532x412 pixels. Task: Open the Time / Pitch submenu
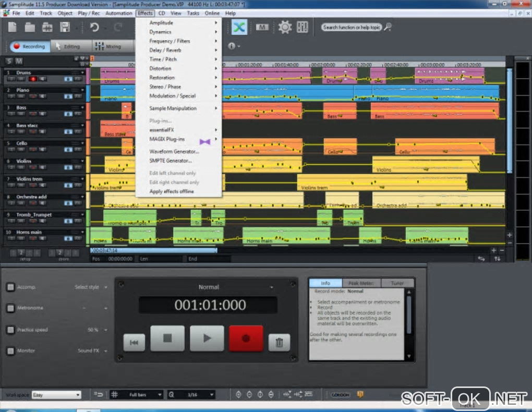pyautogui.click(x=179, y=59)
